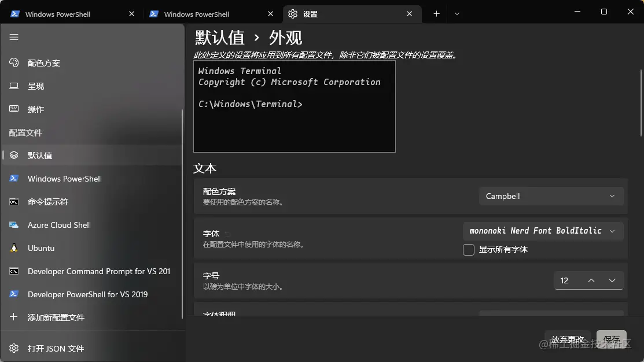
Task: Enable the 显示所有字体 checkbox
Action: coord(469,250)
